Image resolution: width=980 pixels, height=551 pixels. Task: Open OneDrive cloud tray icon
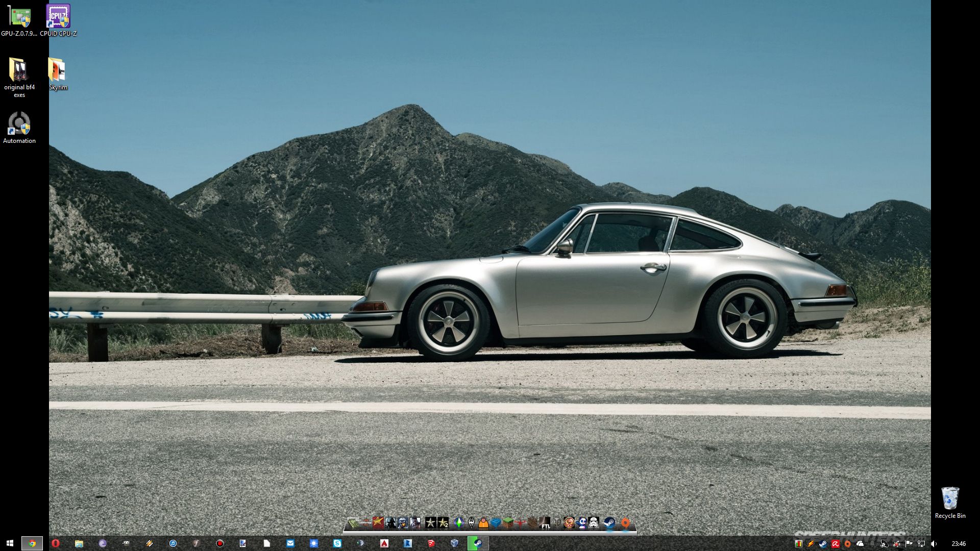tap(860, 543)
